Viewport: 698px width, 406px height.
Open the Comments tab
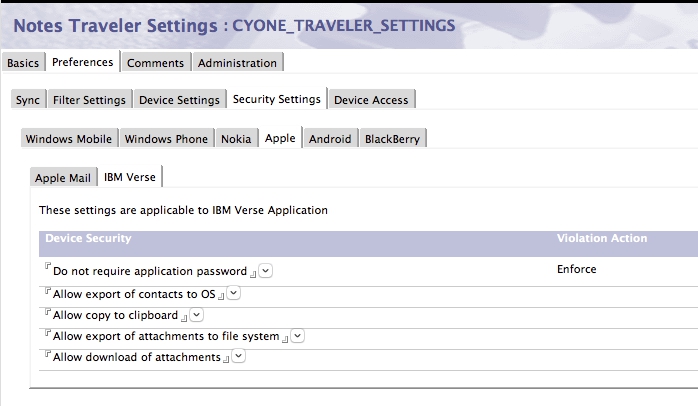click(155, 63)
